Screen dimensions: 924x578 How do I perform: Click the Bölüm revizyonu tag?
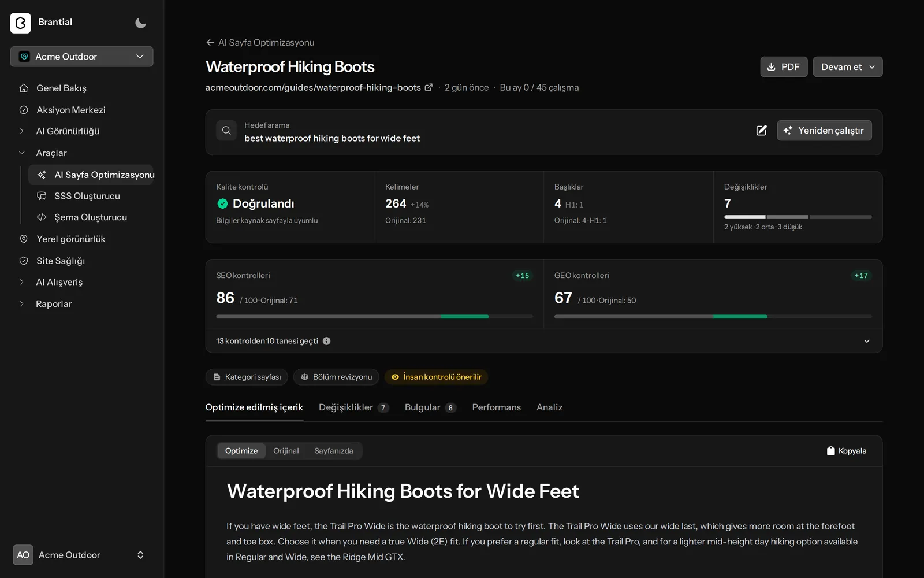coord(336,377)
